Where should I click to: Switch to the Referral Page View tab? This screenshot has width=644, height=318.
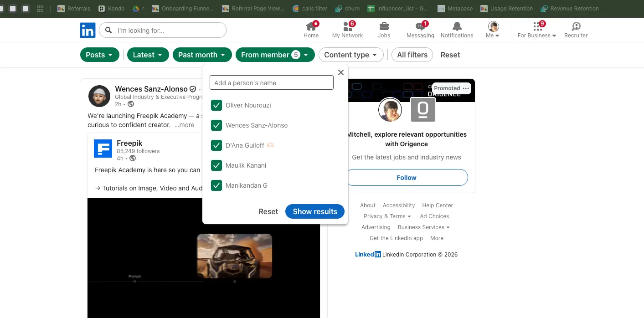pos(253,9)
